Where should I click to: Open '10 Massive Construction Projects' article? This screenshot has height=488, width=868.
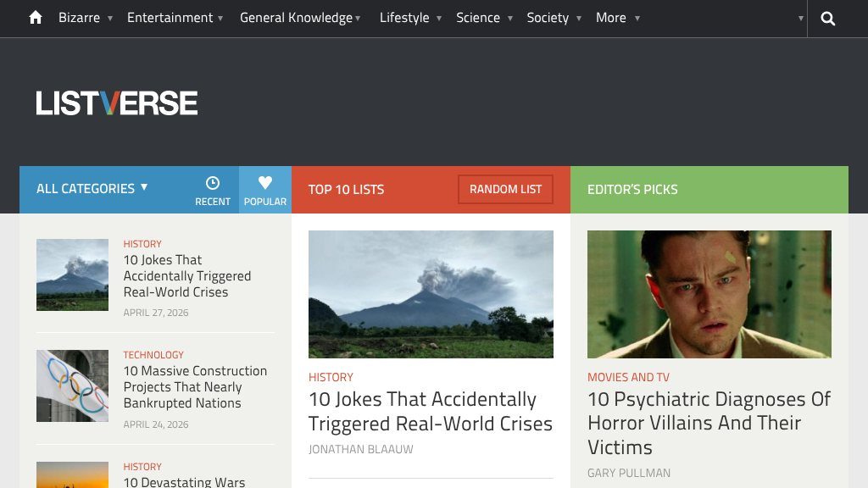coord(196,387)
